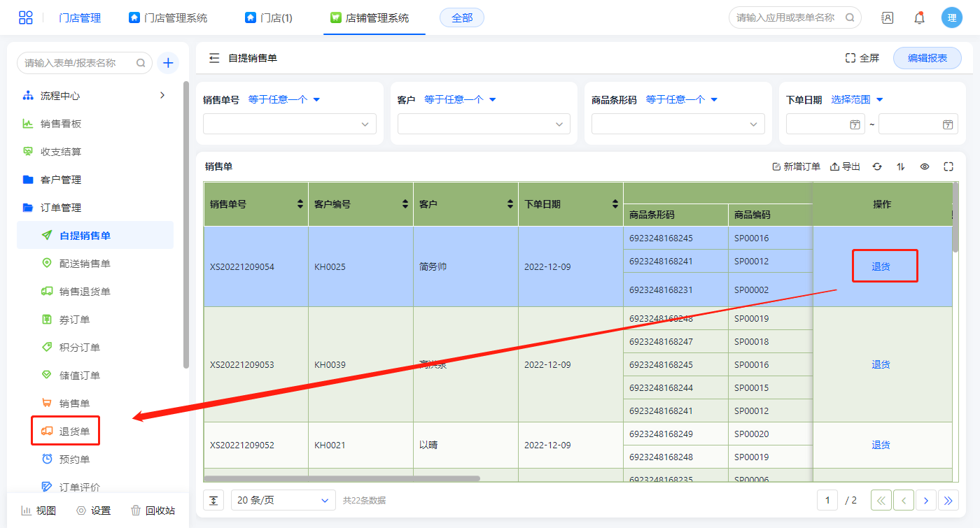Click the 编辑报表 button
Image resolution: width=980 pixels, height=528 pixels.
927,58
